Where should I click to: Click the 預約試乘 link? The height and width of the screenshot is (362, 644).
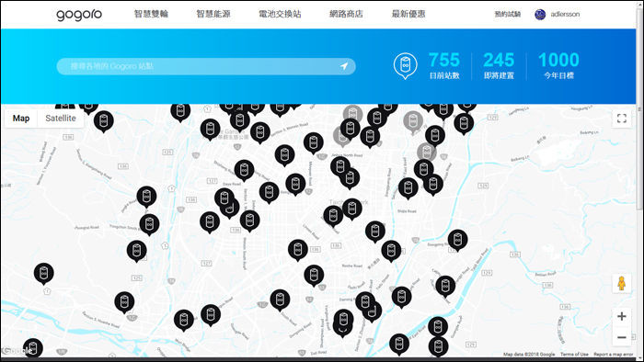(507, 15)
